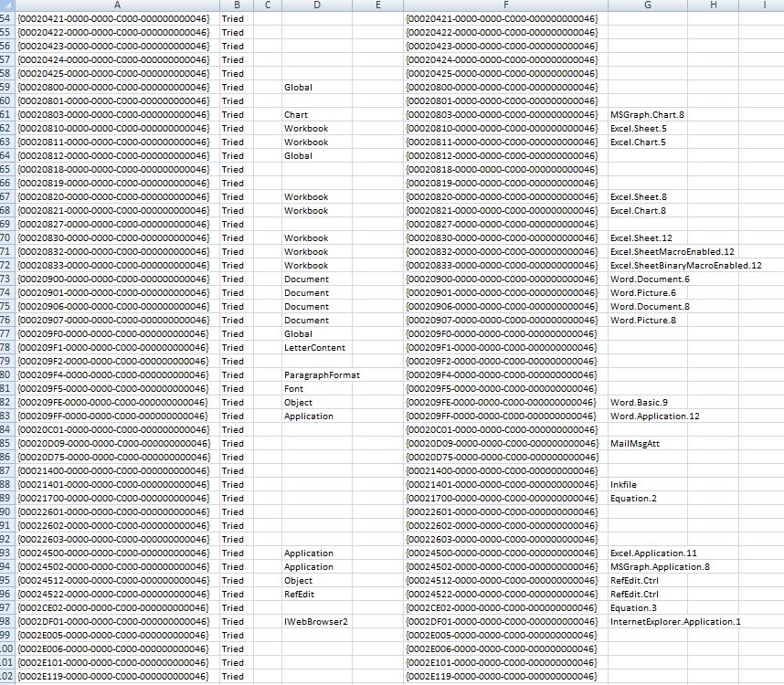Click Global cell in row 64
Screen dimensions: 784x685
click(x=317, y=156)
